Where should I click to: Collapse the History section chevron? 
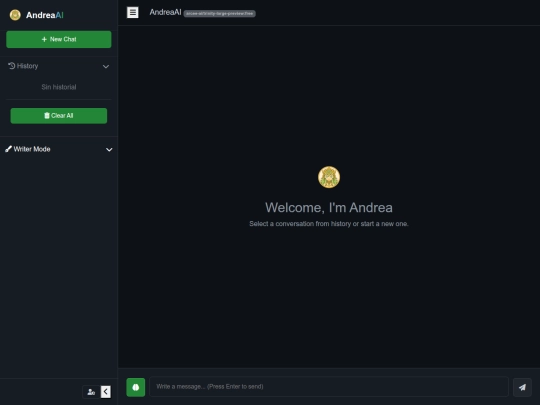[106, 66]
